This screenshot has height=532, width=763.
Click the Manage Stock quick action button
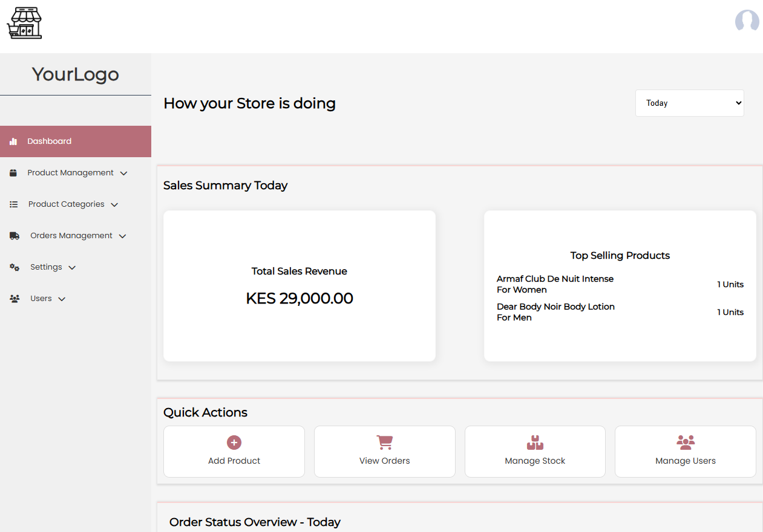click(x=535, y=452)
